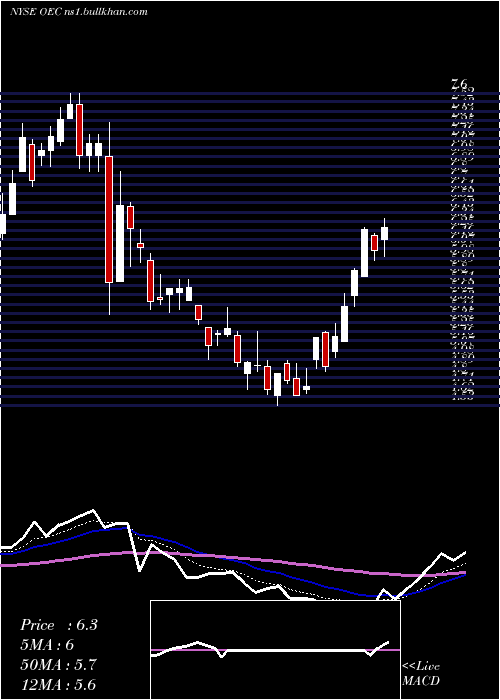Click the <<Live MACD label
Viewport: 500px width, 700px height.
[x=421, y=674]
